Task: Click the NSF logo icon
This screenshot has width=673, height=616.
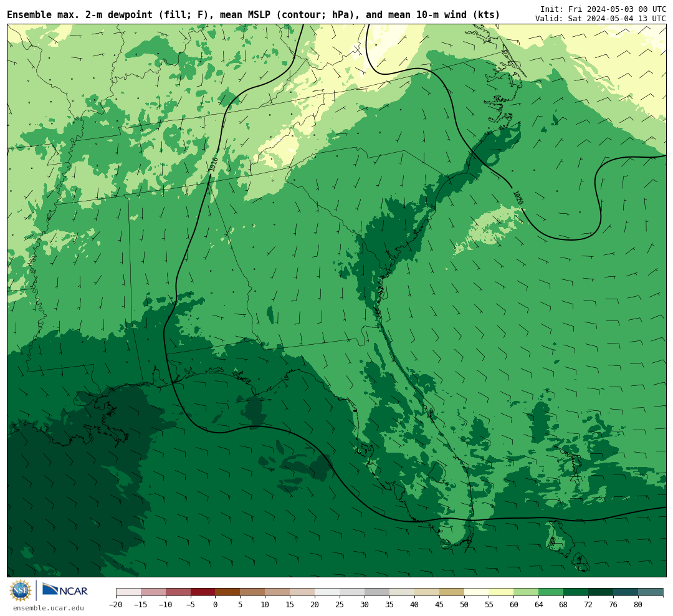Action: (21, 590)
